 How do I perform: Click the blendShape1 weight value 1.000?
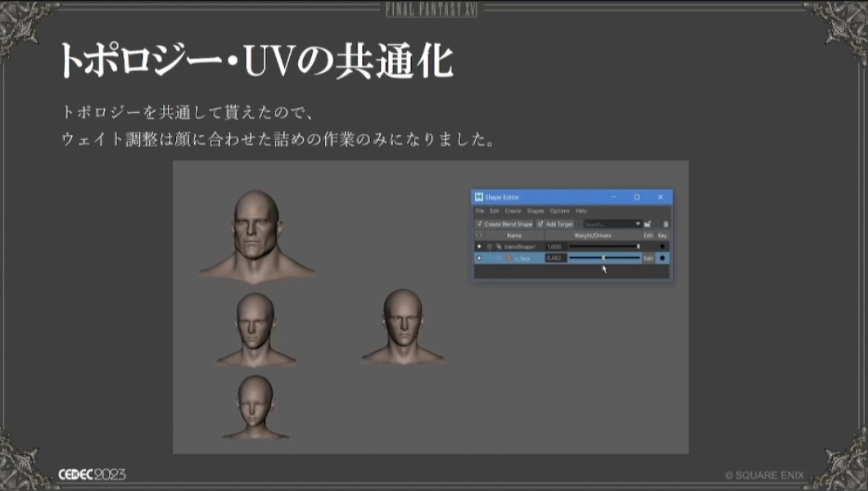pyautogui.click(x=554, y=246)
